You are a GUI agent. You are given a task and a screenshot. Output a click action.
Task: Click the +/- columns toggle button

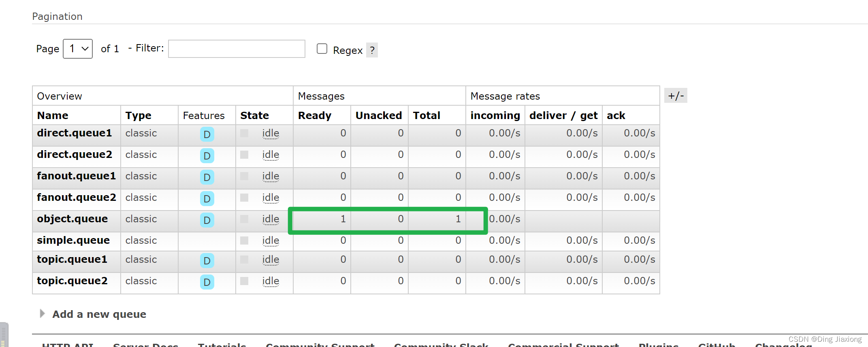pos(676,96)
